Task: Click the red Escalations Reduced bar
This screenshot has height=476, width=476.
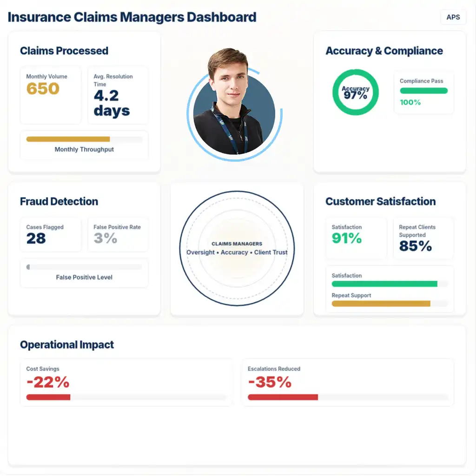Action: (x=283, y=397)
